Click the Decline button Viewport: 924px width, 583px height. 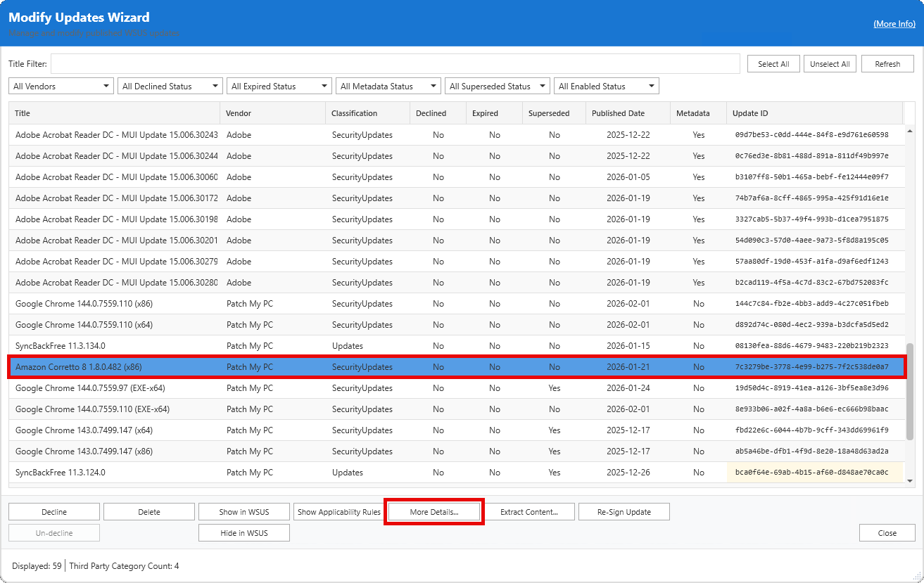[x=54, y=512]
